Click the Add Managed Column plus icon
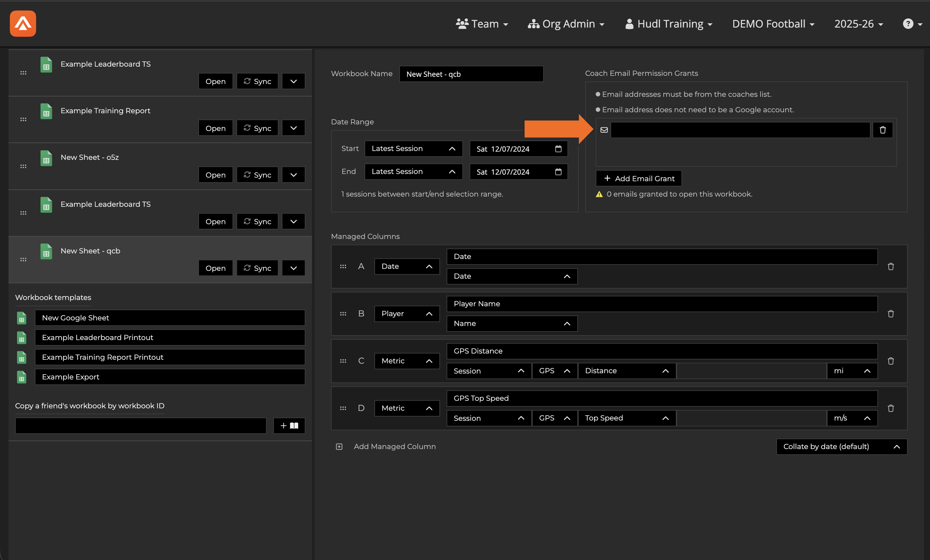This screenshot has width=930, height=560. pyautogui.click(x=339, y=447)
